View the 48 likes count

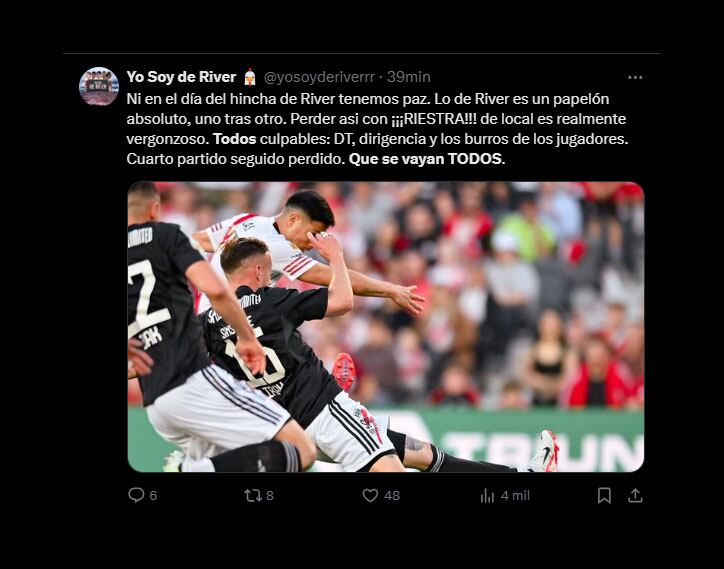392,496
